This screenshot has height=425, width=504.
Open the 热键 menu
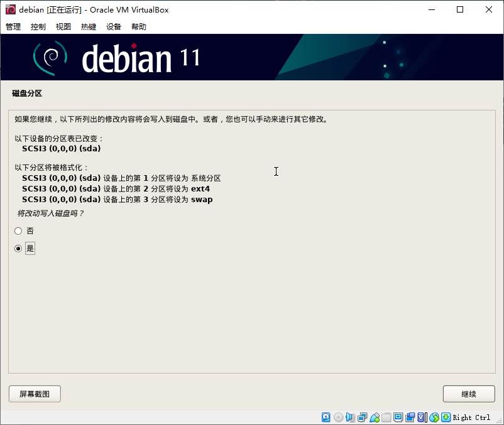click(89, 26)
